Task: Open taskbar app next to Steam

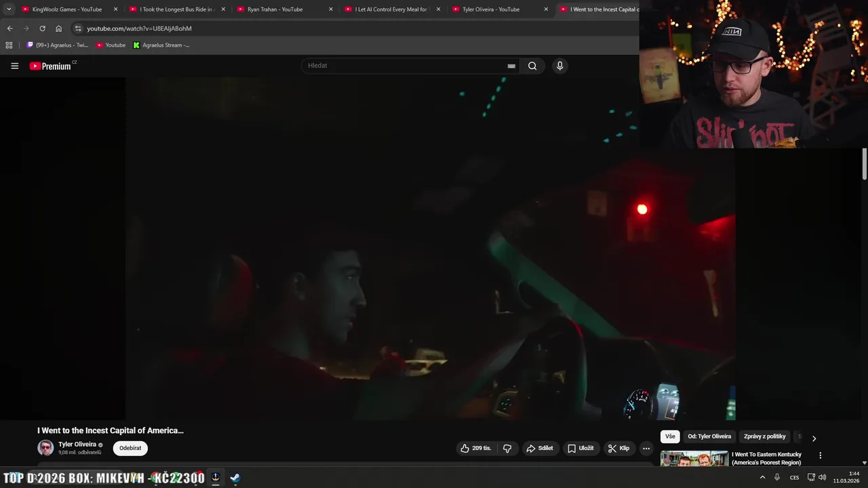Action: [x=216, y=478]
